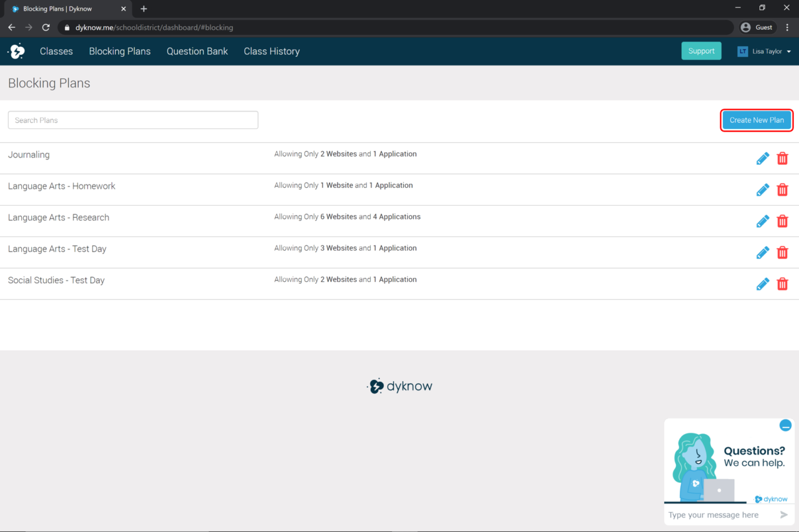This screenshot has height=532, width=799.
Task: Switch to the Question Bank section
Action: 197,51
